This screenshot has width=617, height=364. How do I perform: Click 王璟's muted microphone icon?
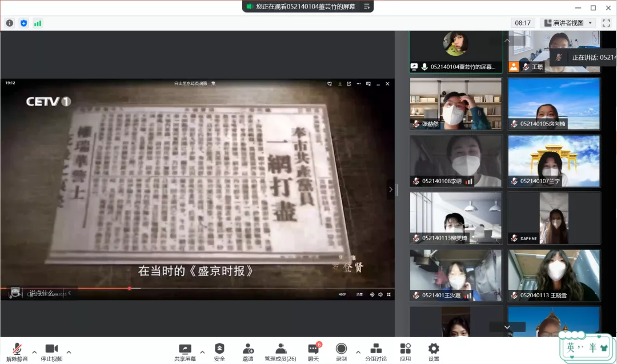pyautogui.click(x=526, y=67)
